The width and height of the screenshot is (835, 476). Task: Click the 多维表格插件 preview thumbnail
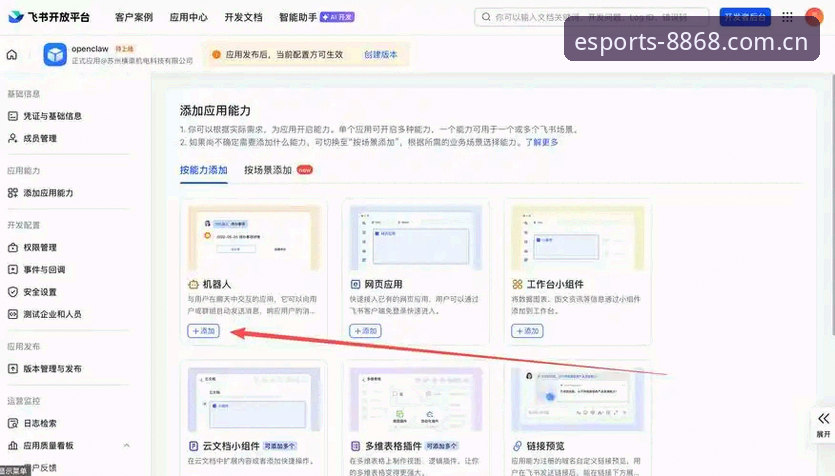click(x=416, y=399)
